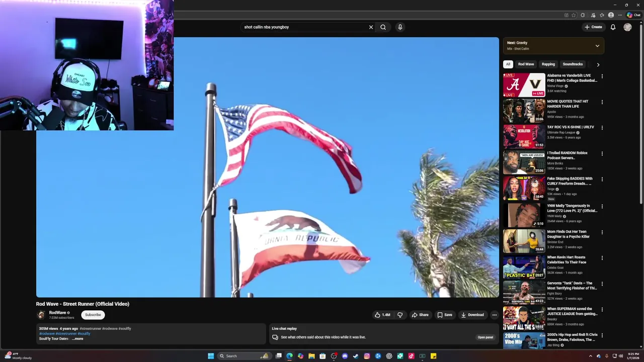Open Edge media control icon
Screen dimensions: 644x362
click(x=593, y=15)
